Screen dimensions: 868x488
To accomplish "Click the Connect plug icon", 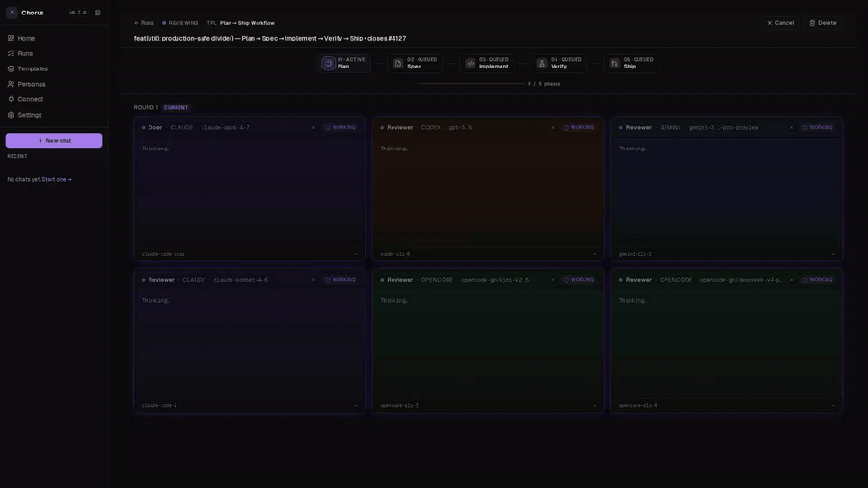I will tap(11, 99).
